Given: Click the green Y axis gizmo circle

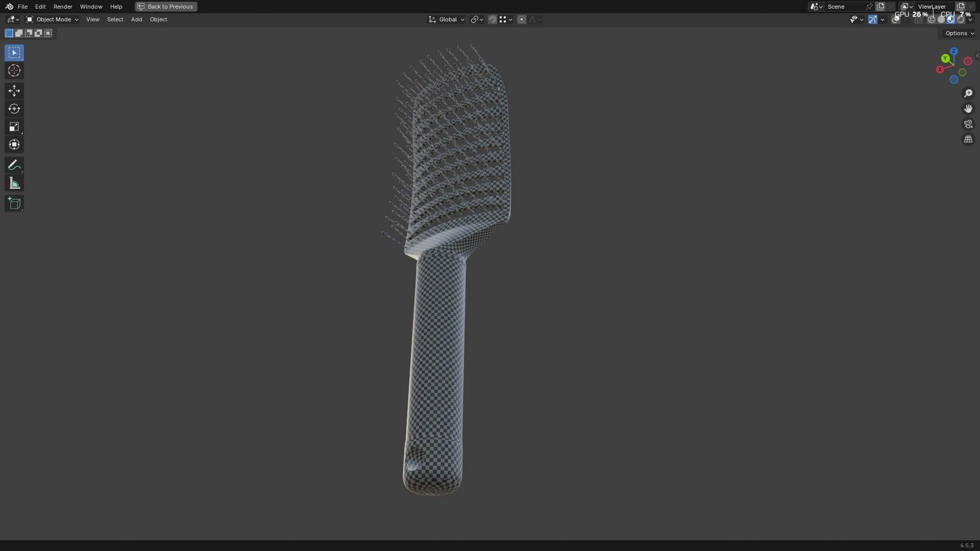Looking at the screenshot, I should click(x=945, y=59).
